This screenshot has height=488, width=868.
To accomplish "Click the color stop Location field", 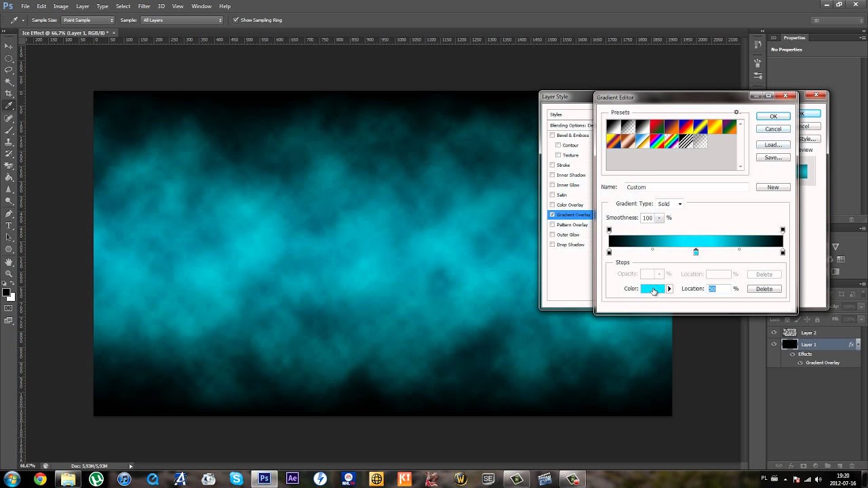I will click(719, 289).
